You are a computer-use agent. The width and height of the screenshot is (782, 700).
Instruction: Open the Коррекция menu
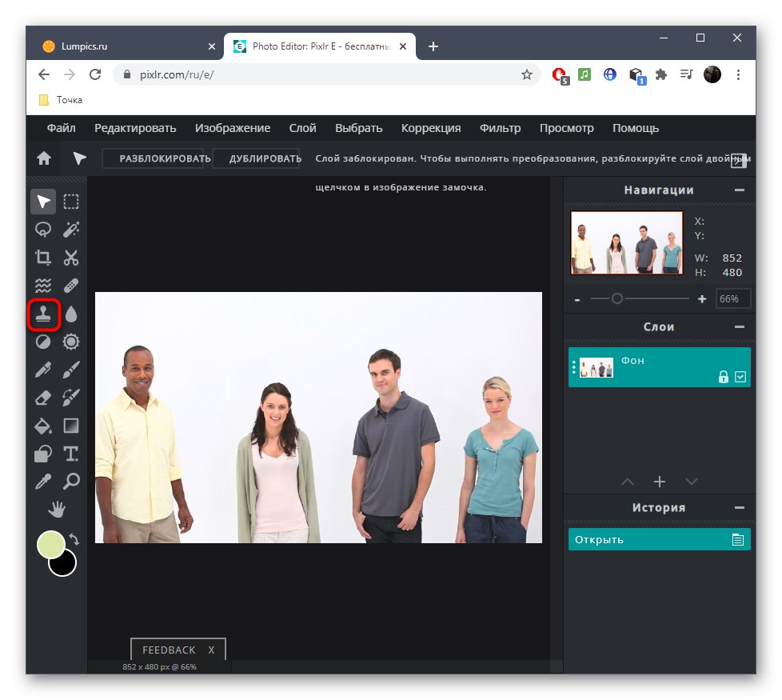pyautogui.click(x=431, y=128)
